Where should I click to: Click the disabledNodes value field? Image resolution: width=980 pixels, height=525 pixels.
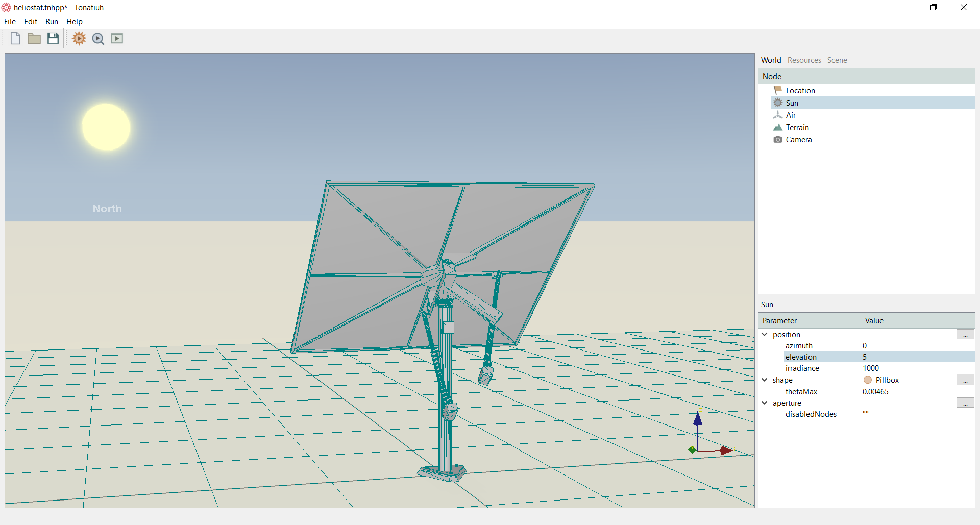point(918,414)
